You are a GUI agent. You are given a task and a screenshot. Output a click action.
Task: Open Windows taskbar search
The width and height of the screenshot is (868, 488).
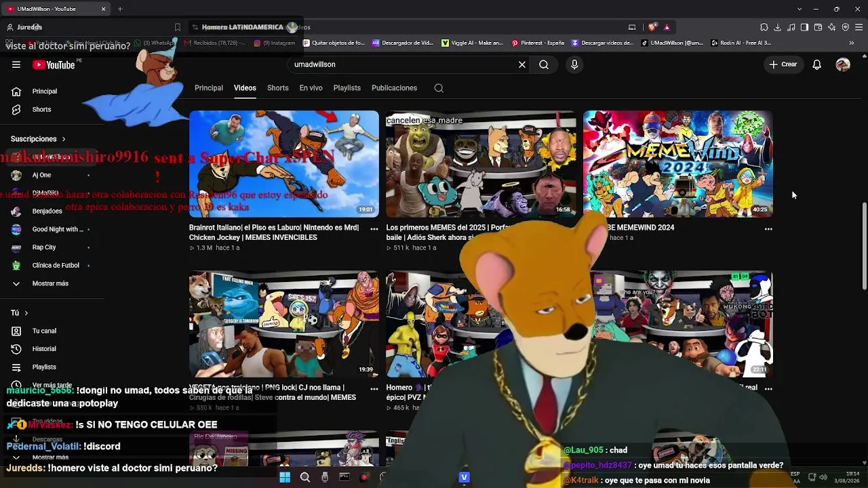tap(305, 477)
